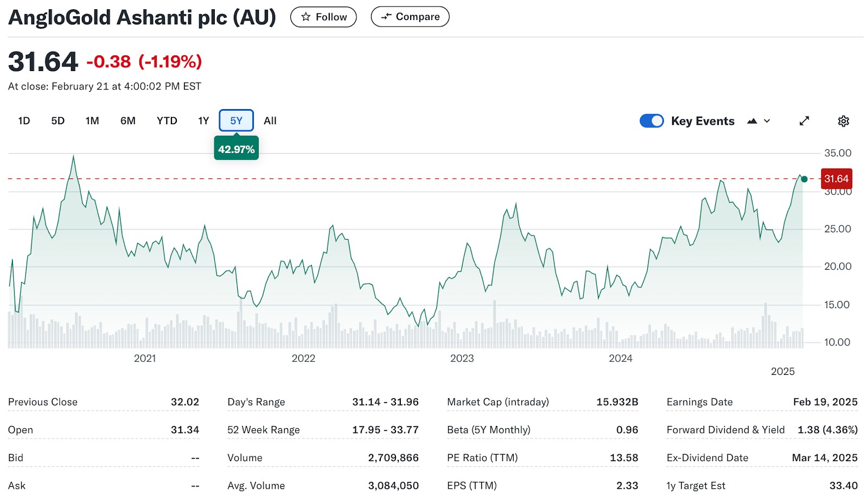Click the Market Cap (intraday) label

click(498, 402)
